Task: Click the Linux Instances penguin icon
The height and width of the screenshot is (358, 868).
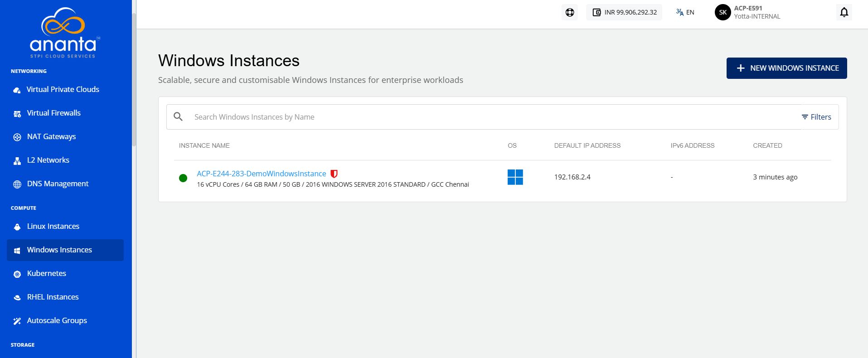Action: 17,227
